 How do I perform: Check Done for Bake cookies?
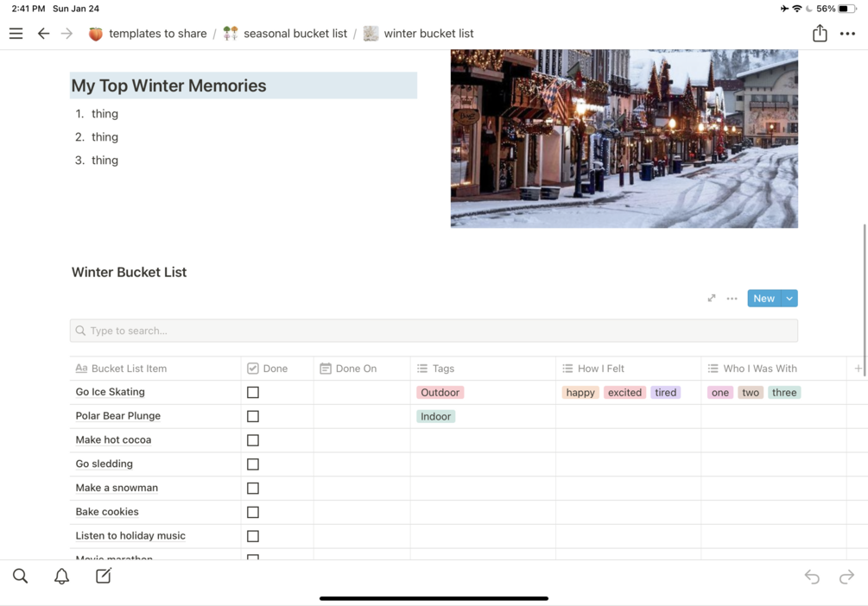point(253,512)
